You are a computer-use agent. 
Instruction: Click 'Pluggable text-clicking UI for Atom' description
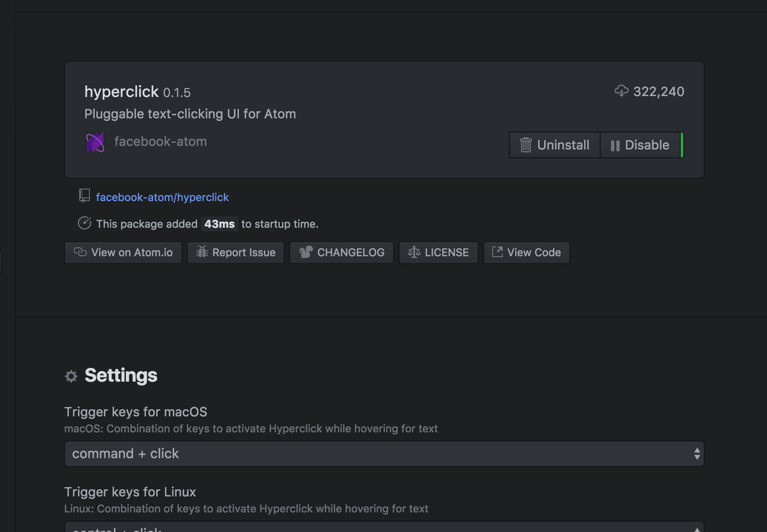coord(190,114)
